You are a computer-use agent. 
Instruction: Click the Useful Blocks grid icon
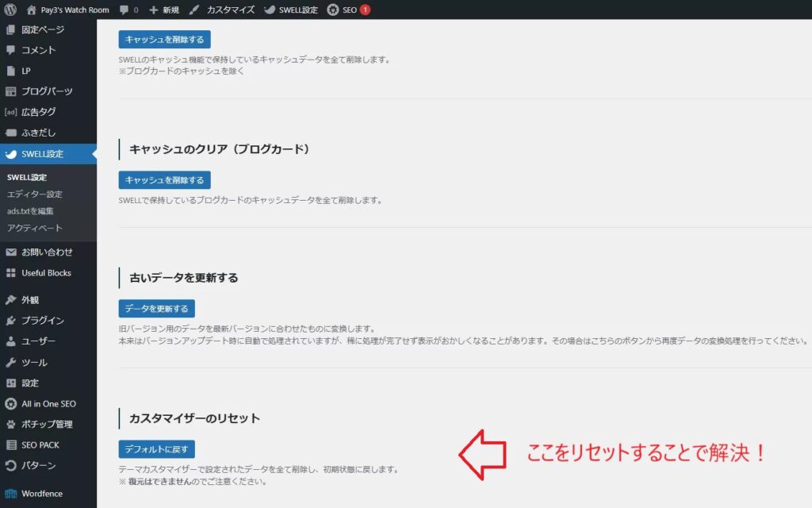[10, 273]
